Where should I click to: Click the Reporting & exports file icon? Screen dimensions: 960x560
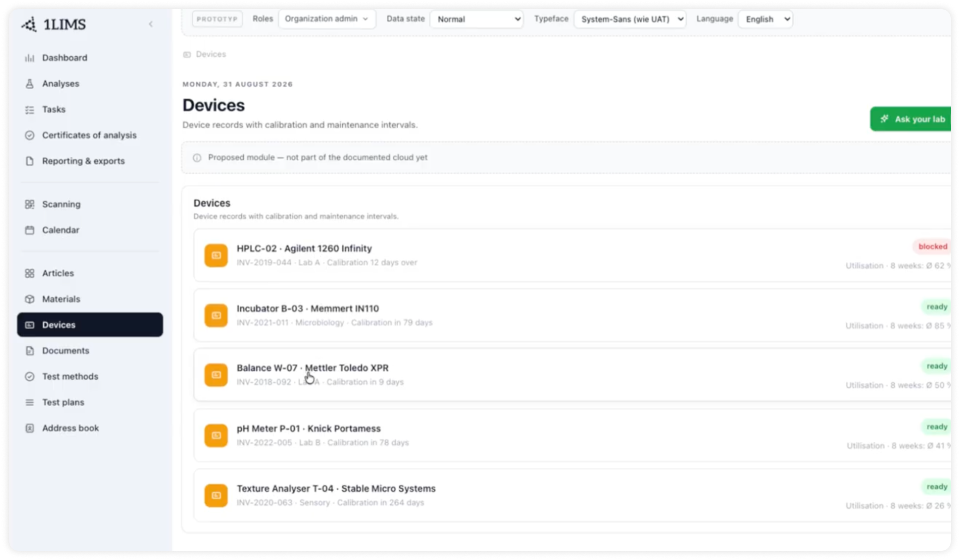(30, 161)
